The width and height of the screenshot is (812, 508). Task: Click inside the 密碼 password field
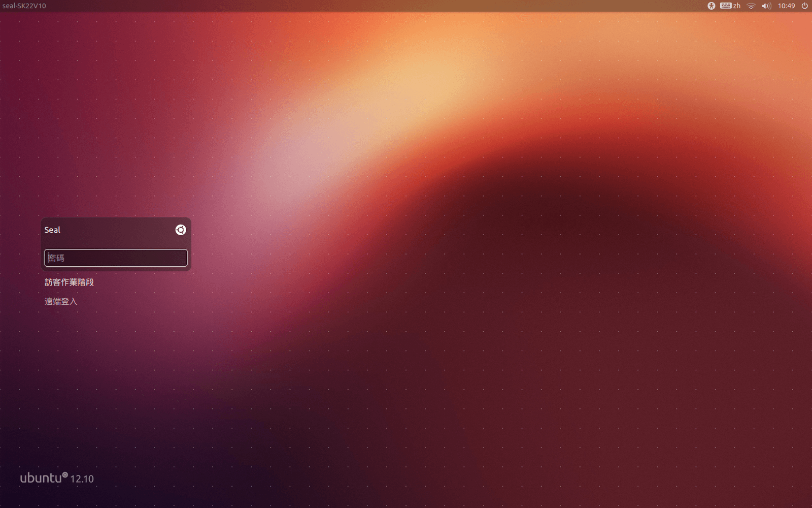tap(116, 258)
